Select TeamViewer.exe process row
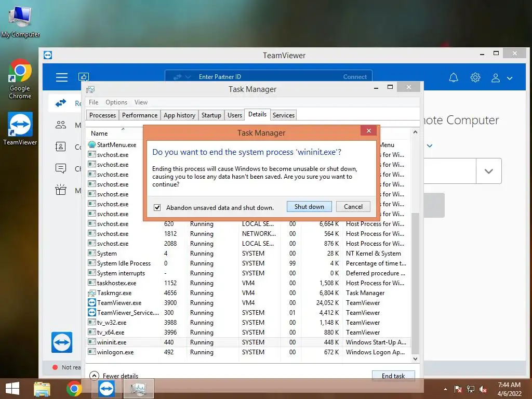 pyautogui.click(x=249, y=303)
